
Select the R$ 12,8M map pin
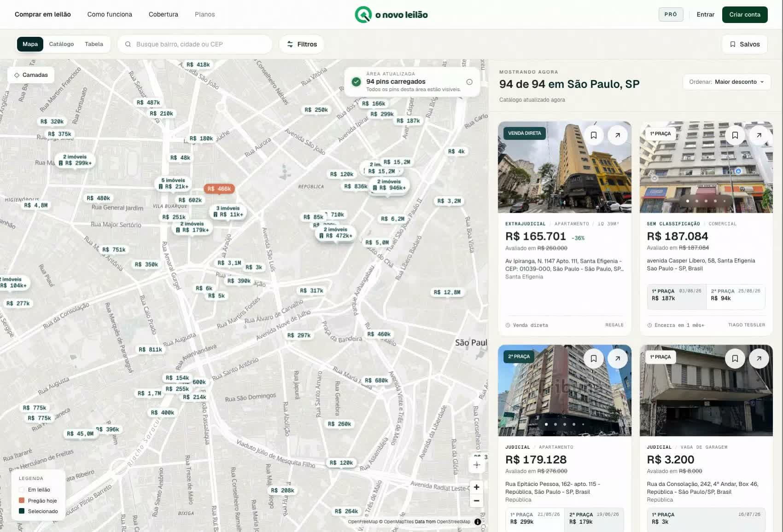point(447,292)
